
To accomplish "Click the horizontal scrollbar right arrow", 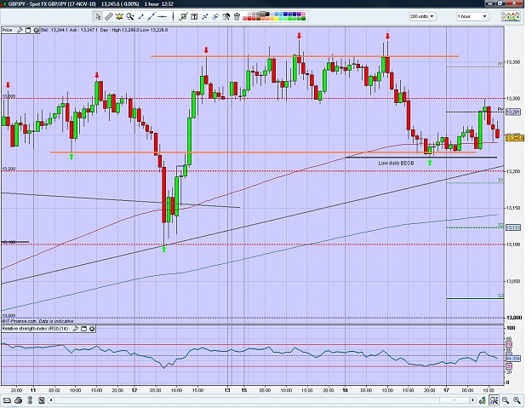I will (472, 400).
